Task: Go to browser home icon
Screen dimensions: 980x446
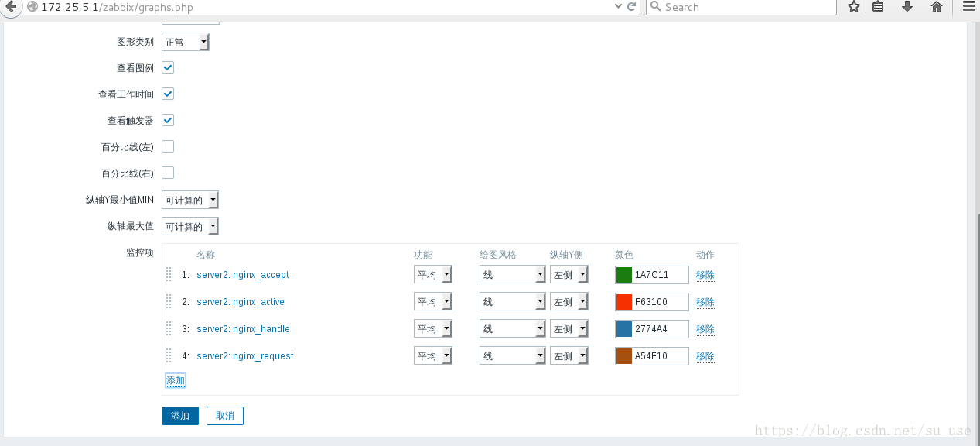Action: [x=936, y=6]
